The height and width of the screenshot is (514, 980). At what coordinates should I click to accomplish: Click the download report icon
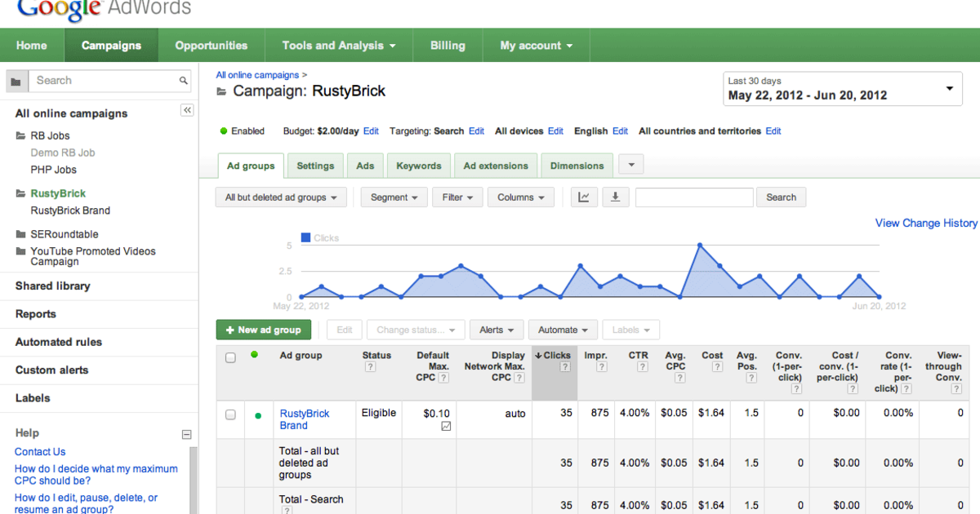615,197
